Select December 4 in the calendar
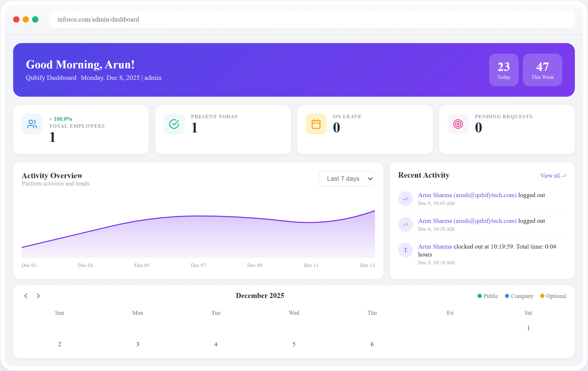 click(x=216, y=344)
